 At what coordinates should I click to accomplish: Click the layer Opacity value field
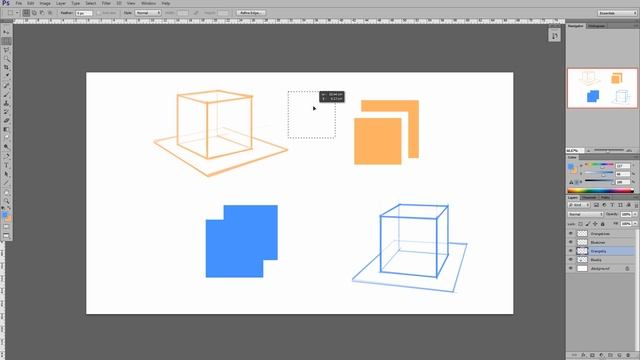pyautogui.click(x=626, y=214)
